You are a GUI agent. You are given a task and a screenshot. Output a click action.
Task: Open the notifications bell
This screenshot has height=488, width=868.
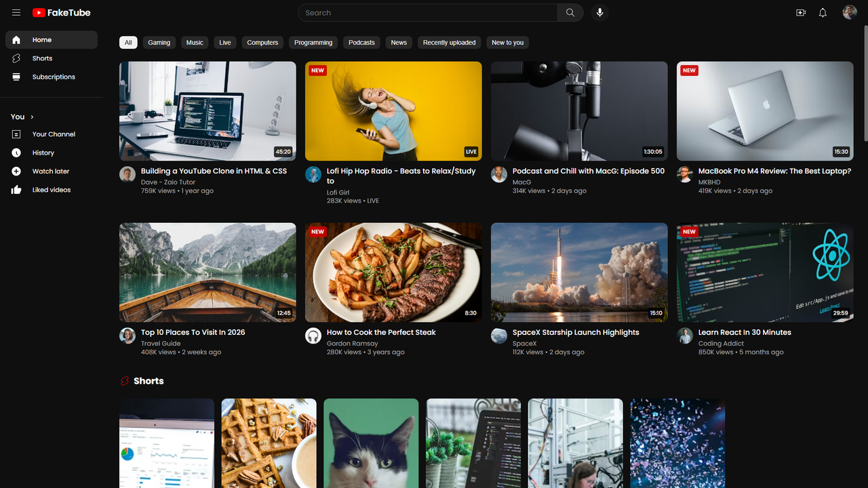823,12
